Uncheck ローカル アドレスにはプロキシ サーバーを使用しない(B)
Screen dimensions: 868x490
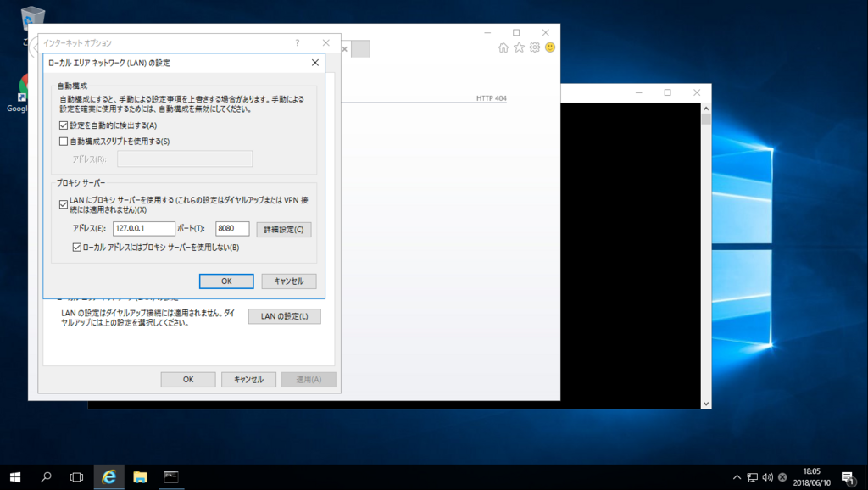76,246
